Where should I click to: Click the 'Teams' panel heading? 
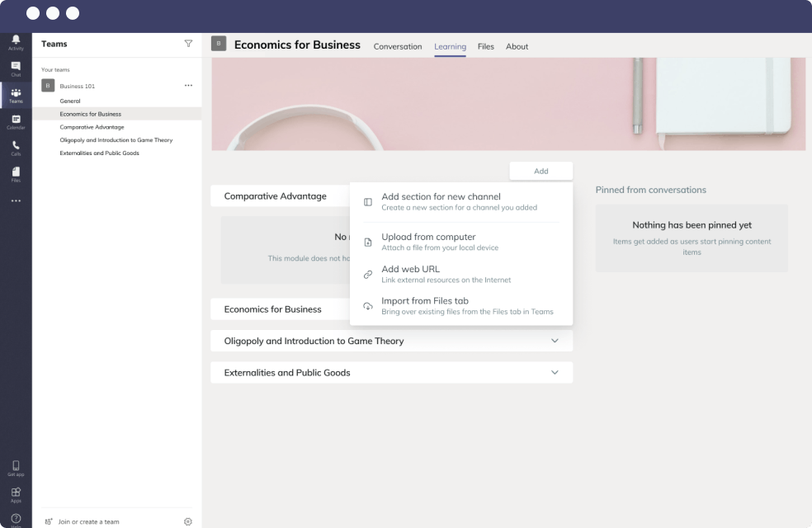point(54,44)
